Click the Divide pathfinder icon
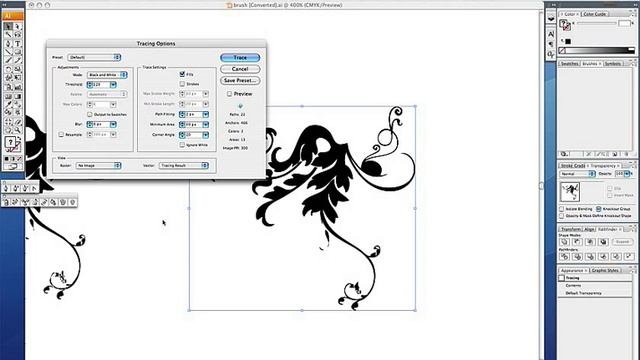This screenshot has height=360, width=640. point(564,256)
